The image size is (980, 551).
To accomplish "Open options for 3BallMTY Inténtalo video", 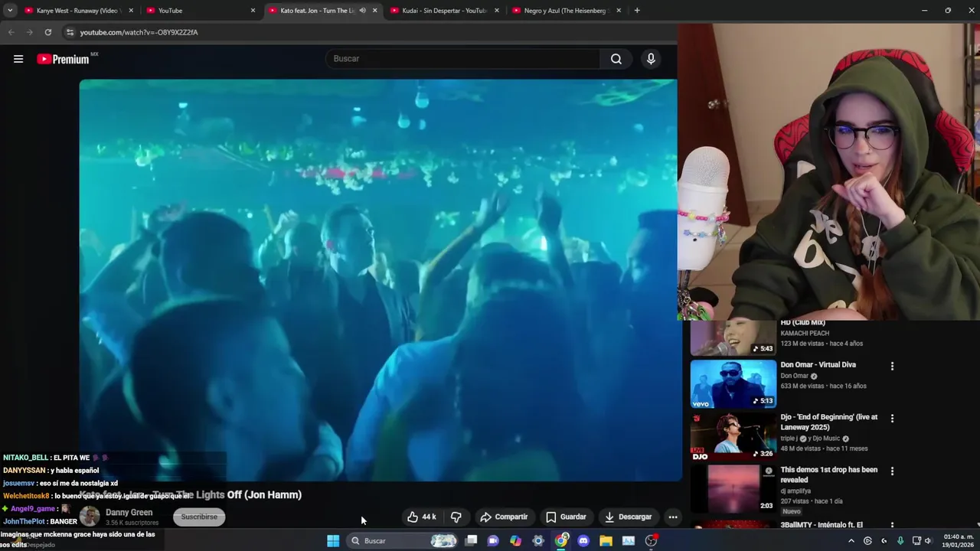I will click(892, 525).
